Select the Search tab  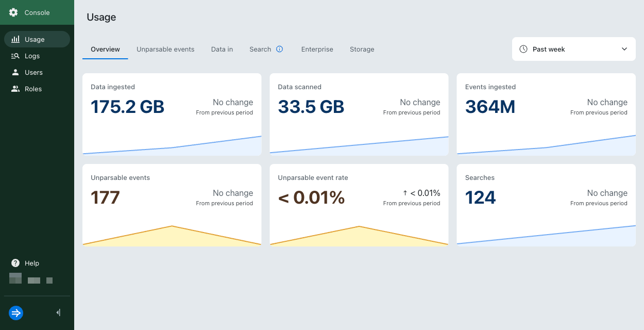click(x=261, y=49)
